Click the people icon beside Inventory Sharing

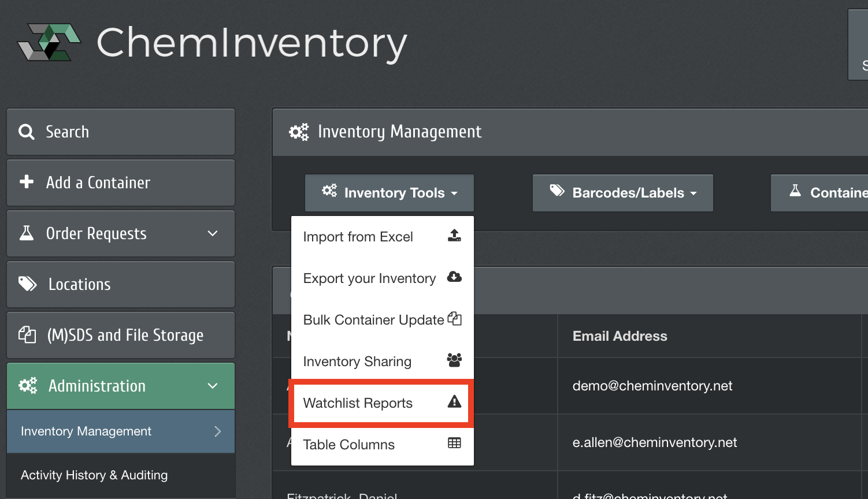(454, 360)
